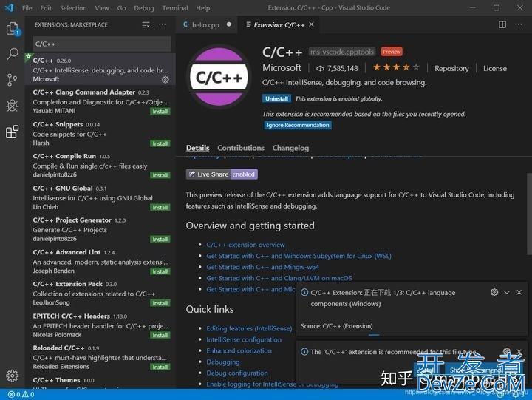Install the Reloaded C/C++ extension
The height and width of the screenshot is (400, 532).
[x=160, y=367]
